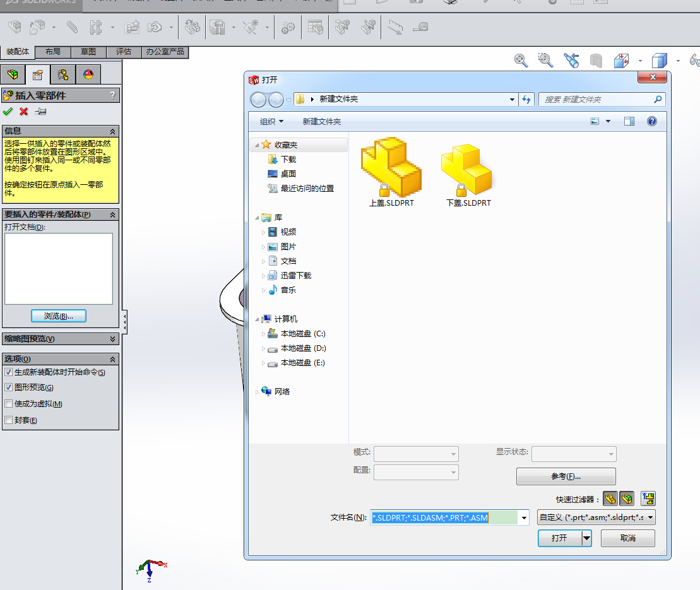Image resolution: width=700 pixels, height=590 pixels.
Task: Open the DisplayManager colored sphere tab icon
Action: pos(88,74)
